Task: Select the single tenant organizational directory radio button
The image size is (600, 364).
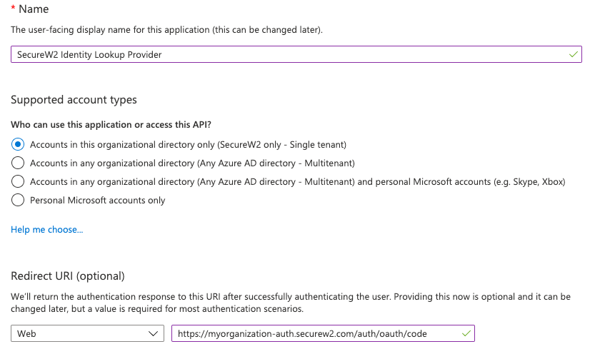Action: [18, 144]
